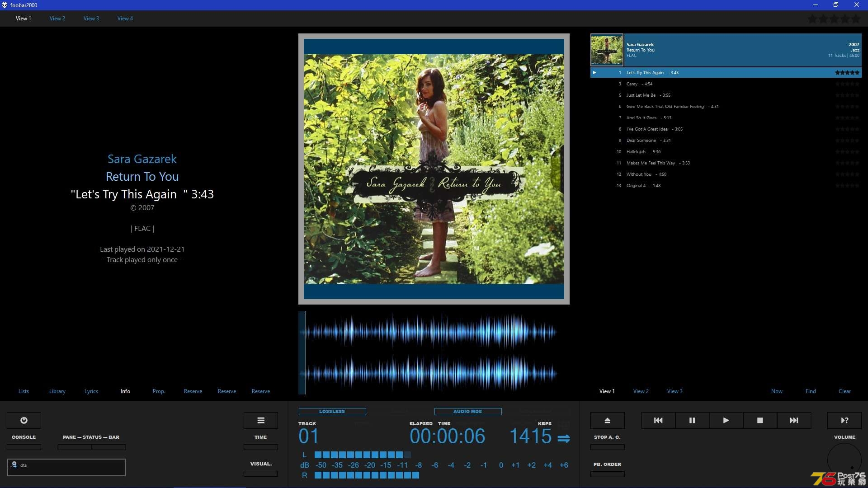Click the random play question-mark button
The width and height of the screenshot is (868, 488).
pyautogui.click(x=844, y=420)
